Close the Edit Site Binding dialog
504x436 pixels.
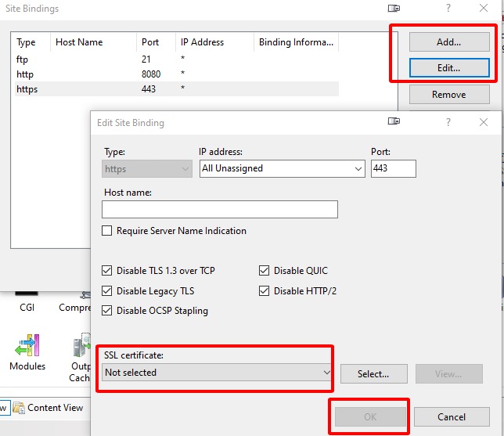(484, 122)
